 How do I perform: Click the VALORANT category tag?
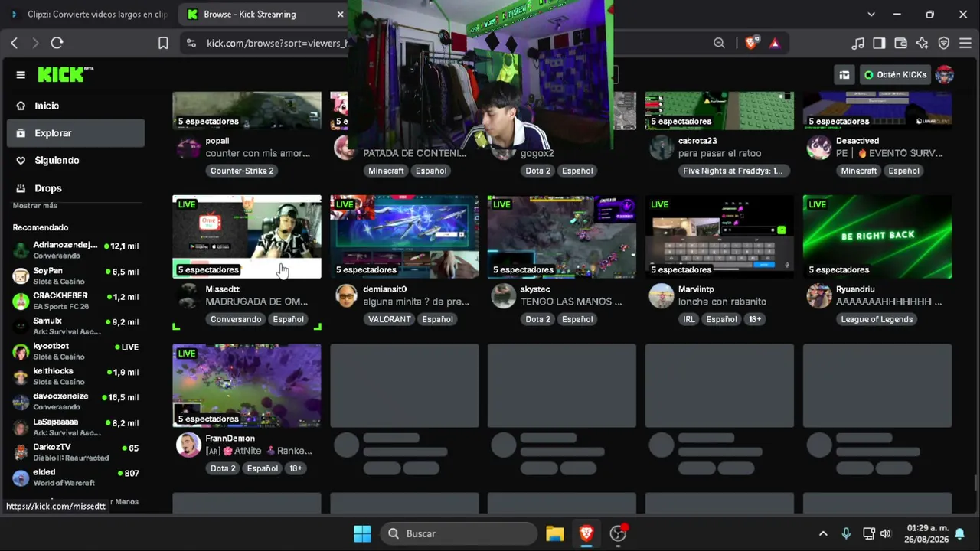[389, 319]
